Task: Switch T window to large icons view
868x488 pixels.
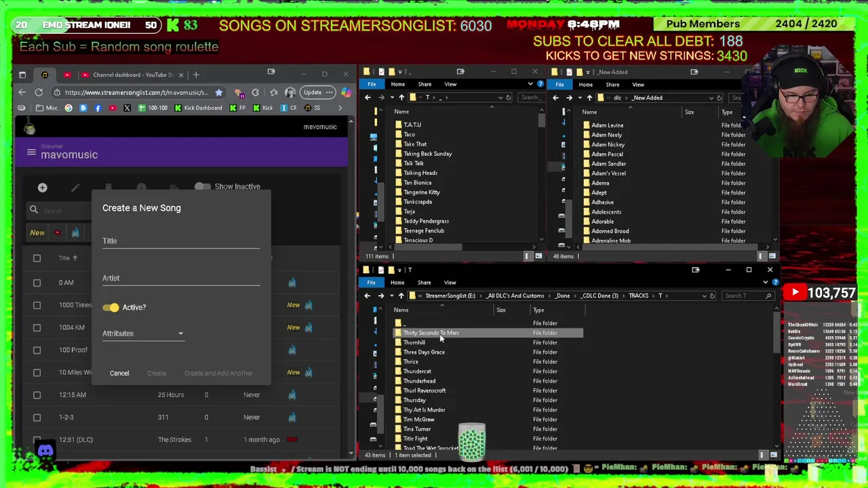Action: coord(773,455)
